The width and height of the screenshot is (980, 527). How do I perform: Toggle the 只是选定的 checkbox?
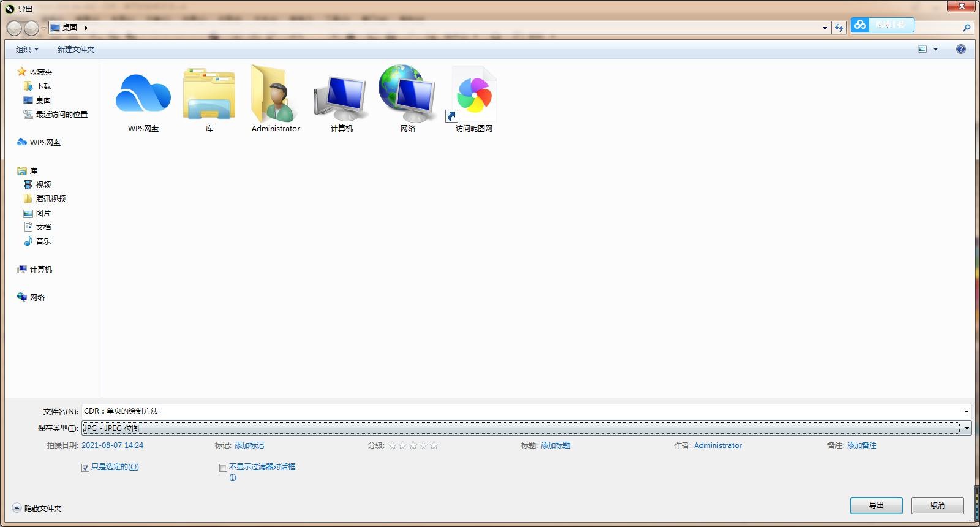86,468
